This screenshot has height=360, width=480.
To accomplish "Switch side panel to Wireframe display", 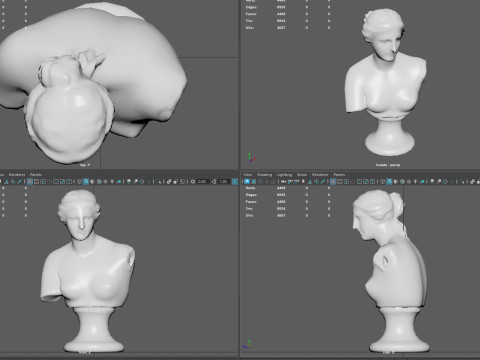I will click(x=382, y=181).
